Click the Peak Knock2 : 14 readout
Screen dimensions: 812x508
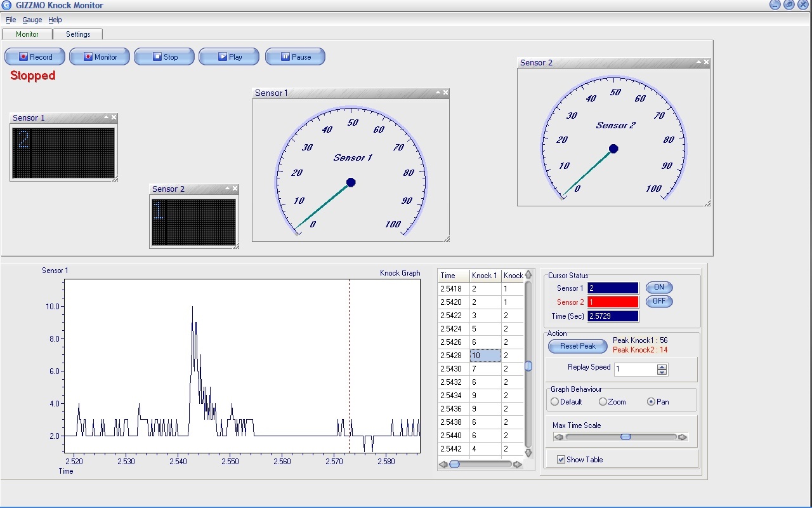(x=640, y=350)
